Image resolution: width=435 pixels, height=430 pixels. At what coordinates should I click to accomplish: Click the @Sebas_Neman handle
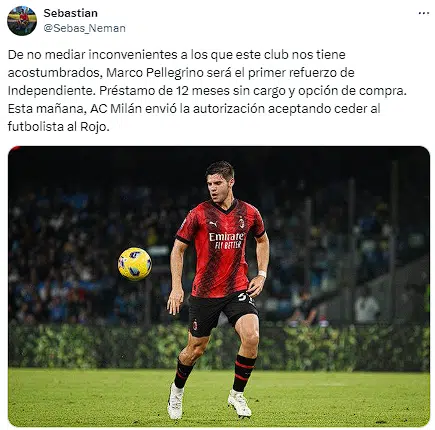tap(84, 28)
